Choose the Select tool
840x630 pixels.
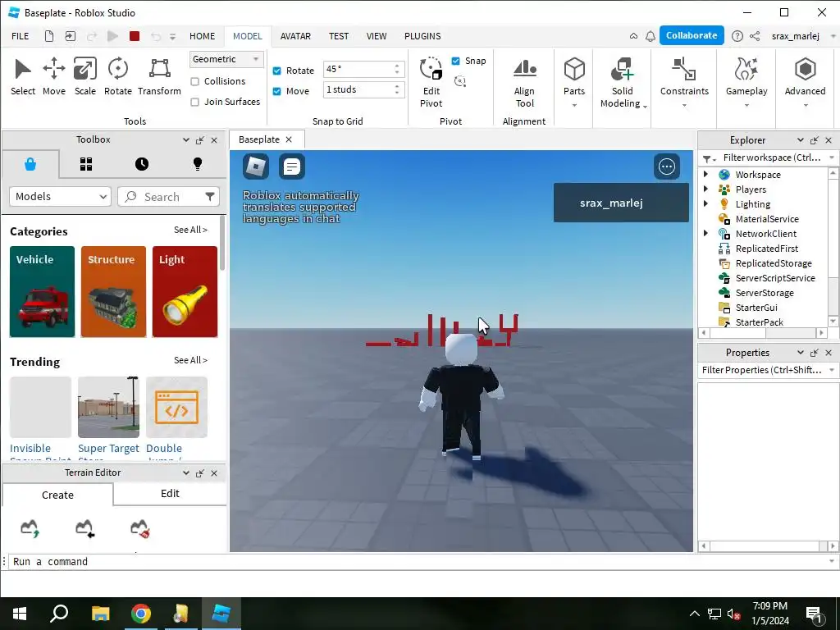pos(23,76)
